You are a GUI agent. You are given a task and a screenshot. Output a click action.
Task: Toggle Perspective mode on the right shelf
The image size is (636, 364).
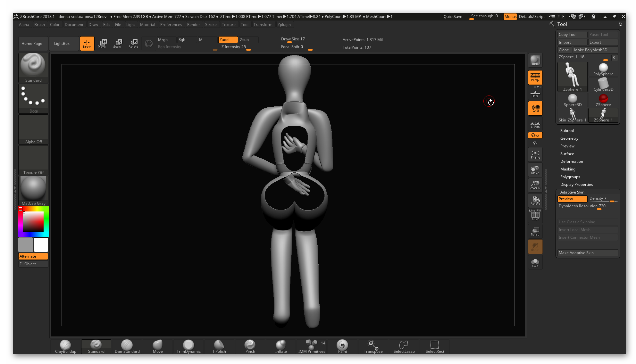[535, 77]
